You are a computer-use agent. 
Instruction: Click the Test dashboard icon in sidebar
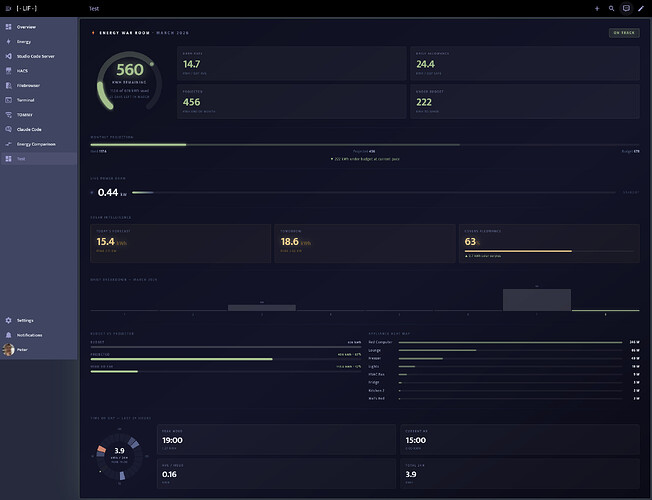[x=8, y=158]
